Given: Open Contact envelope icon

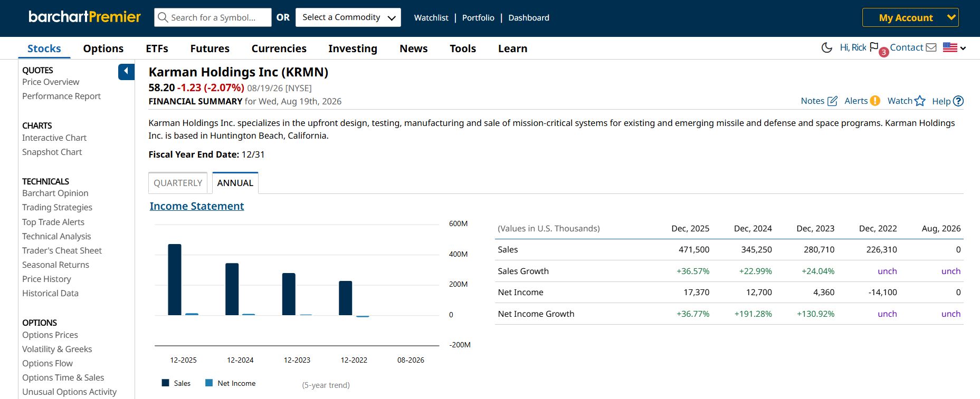Looking at the screenshot, I should 931,47.
